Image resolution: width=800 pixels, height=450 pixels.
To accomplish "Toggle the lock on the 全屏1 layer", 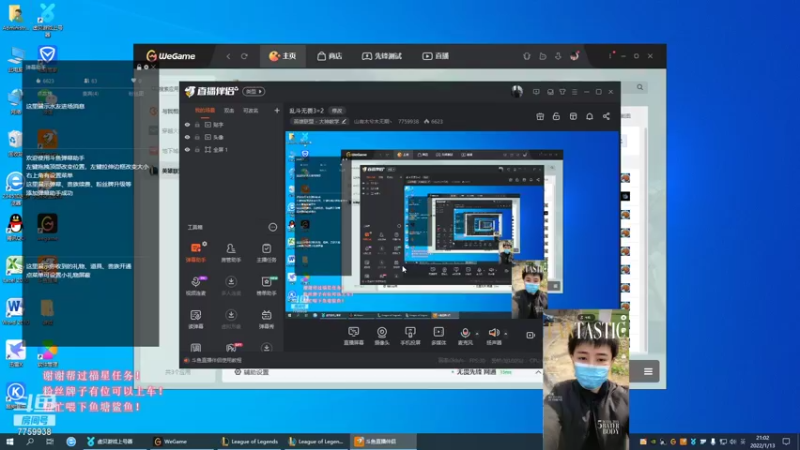I will [x=197, y=149].
